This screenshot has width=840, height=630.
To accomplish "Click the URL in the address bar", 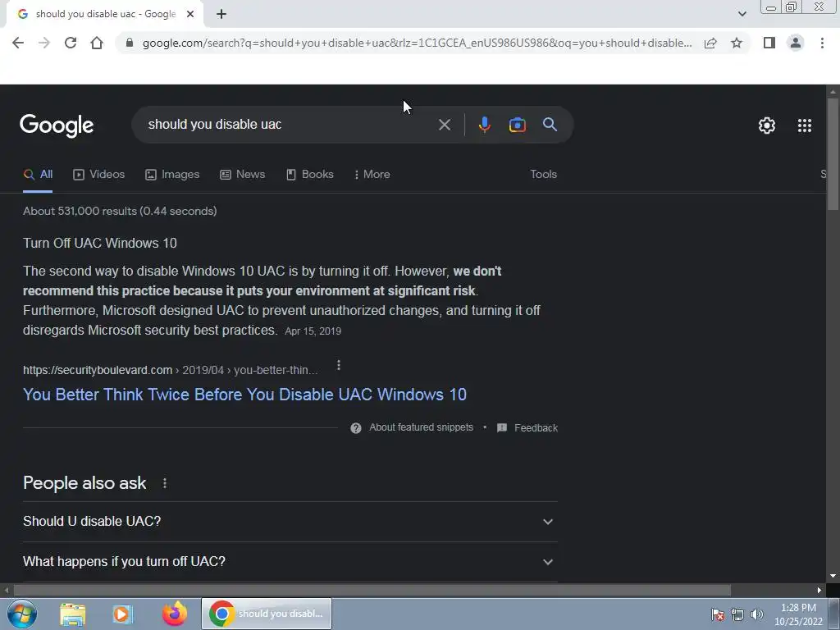I will (417, 43).
